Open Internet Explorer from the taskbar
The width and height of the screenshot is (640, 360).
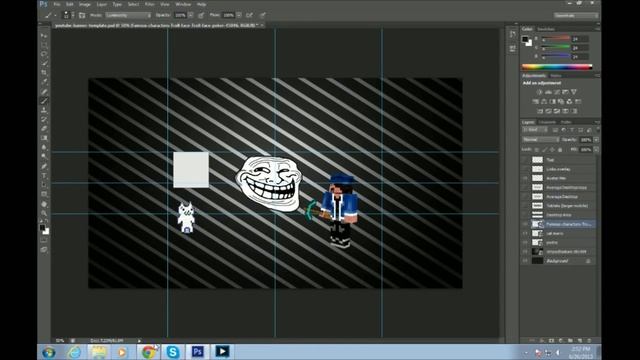pyautogui.click(x=74, y=351)
